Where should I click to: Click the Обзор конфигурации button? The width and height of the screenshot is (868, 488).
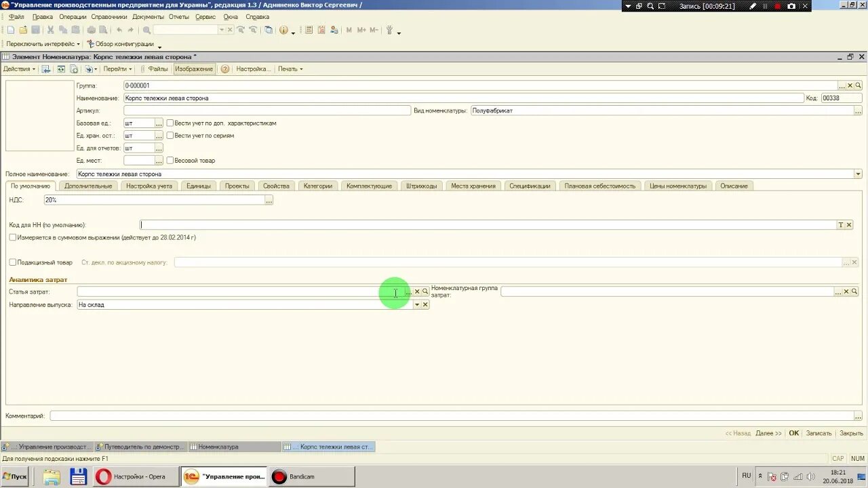[x=121, y=44]
